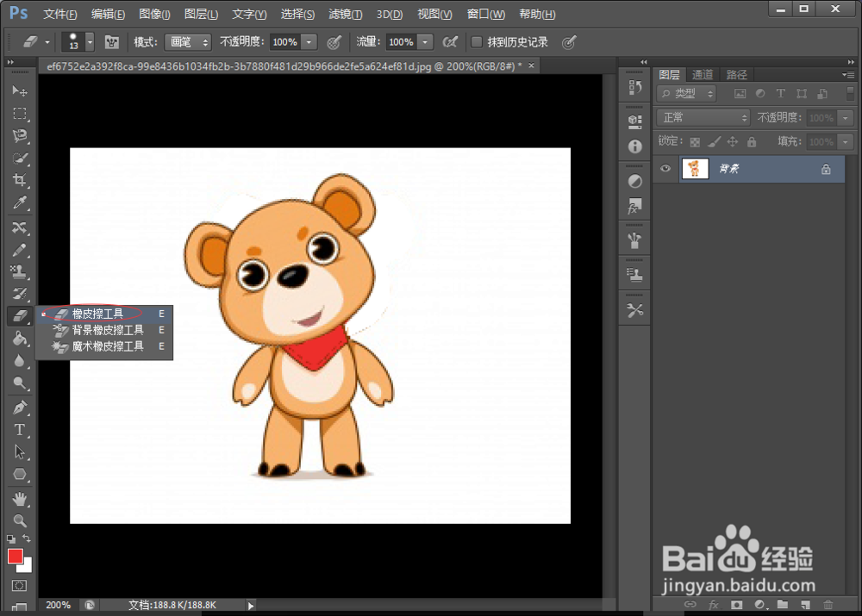The height and width of the screenshot is (616, 862).
Task: Click the background white color swatch
Action: (x=27, y=566)
